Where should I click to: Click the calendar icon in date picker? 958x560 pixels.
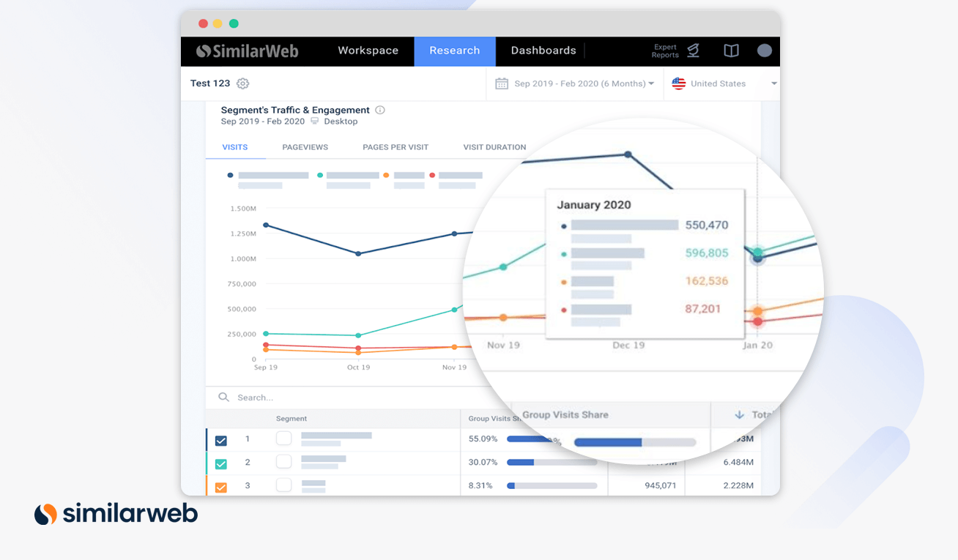coord(502,83)
